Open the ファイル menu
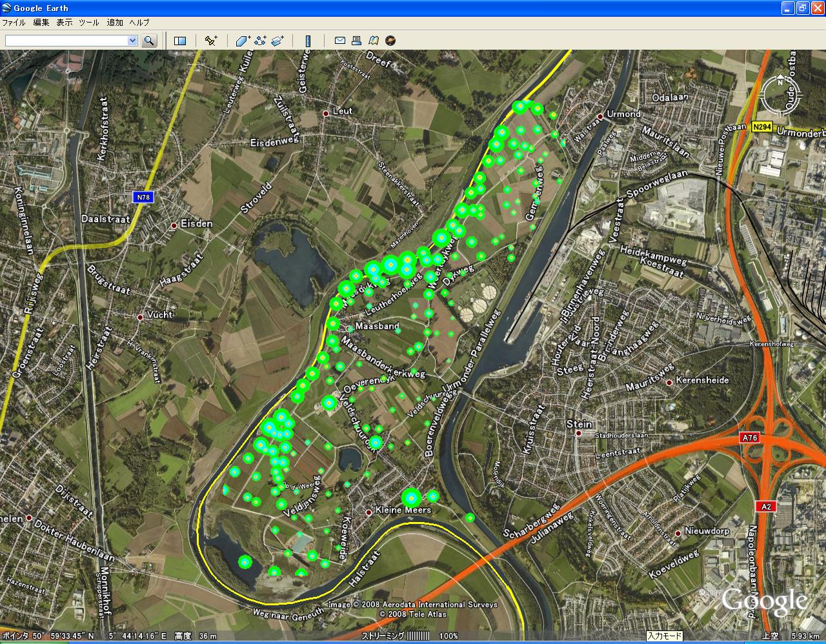This screenshot has width=826, height=644. point(14,22)
